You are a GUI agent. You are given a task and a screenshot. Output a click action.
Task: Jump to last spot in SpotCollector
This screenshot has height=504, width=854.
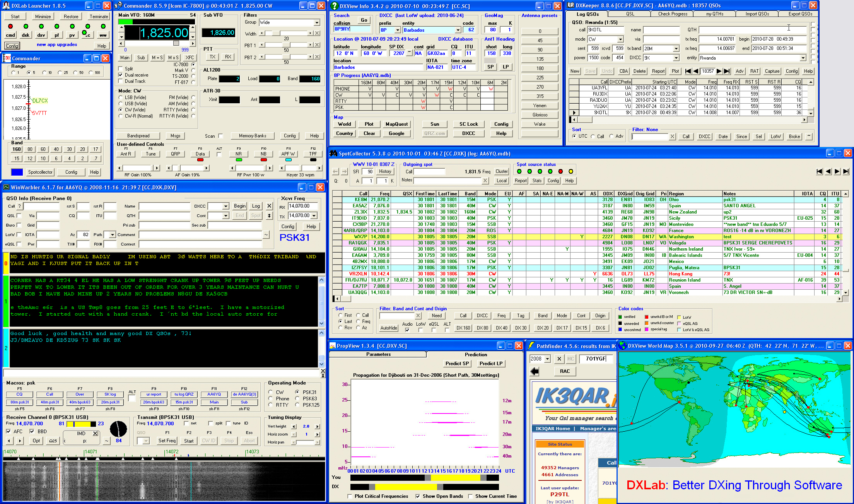[x=846, y=171]
